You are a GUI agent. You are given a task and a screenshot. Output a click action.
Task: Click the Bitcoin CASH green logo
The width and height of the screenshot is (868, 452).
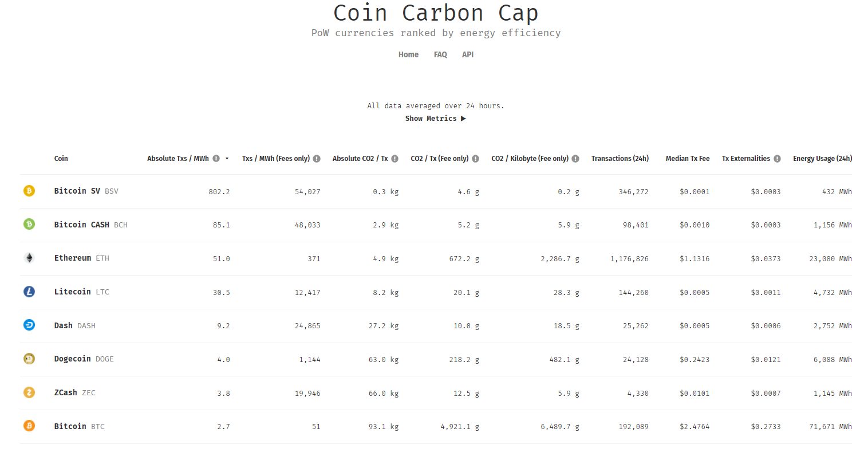click(x=29, y=224)
